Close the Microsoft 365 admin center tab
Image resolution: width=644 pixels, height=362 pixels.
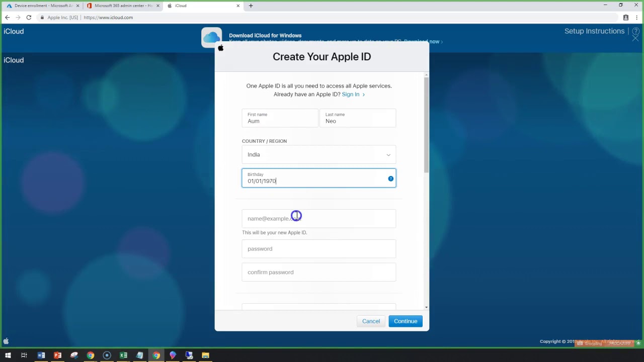tap(158, 6)
